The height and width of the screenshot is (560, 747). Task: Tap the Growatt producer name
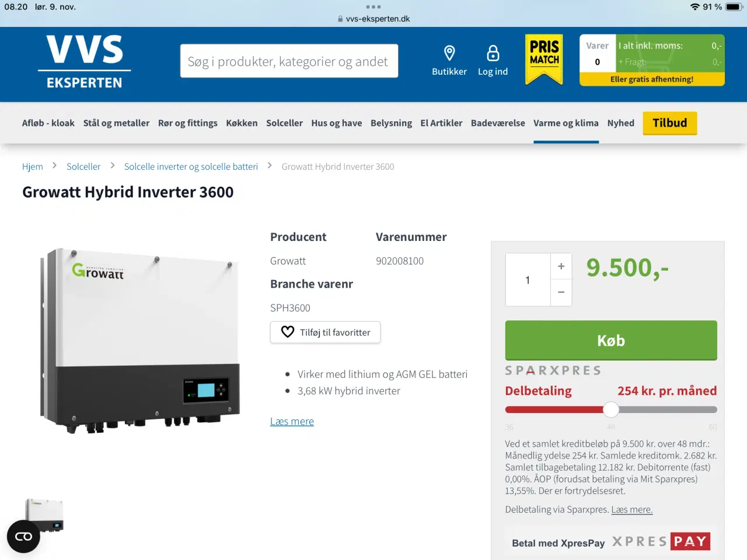[x=288, y=261]
